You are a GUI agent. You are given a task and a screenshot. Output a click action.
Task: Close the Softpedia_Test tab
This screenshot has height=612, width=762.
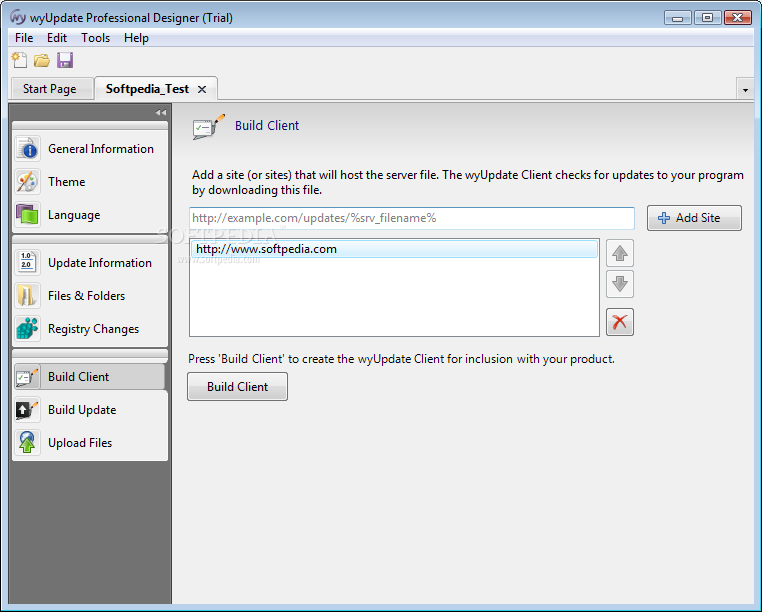click(202, 89)
